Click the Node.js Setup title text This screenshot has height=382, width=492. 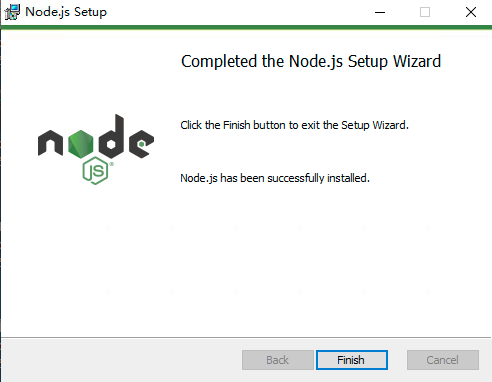(x=66, y=12)
